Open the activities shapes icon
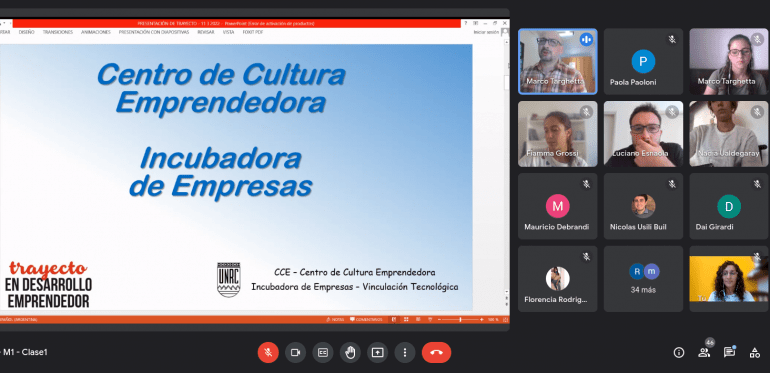The image size is (770, 373). tap(755, 352)
